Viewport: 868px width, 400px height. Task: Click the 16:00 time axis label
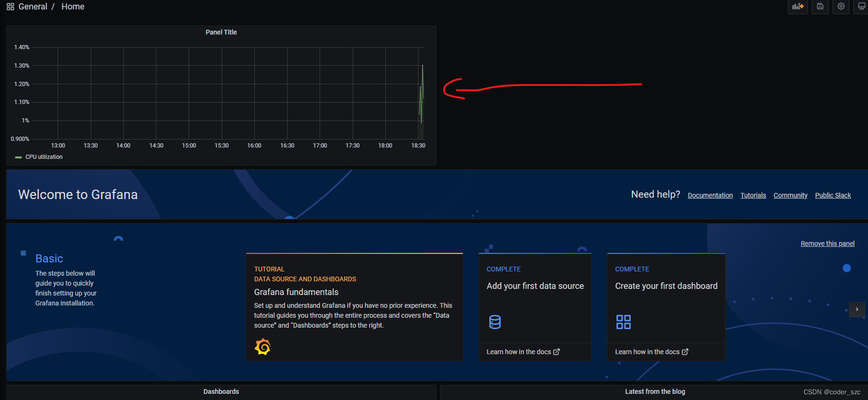click(254, 146)
